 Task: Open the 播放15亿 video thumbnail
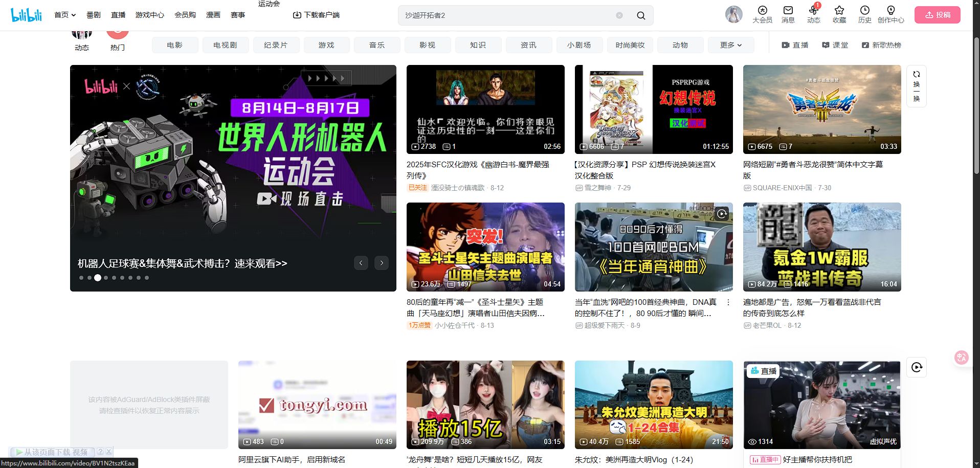485,405
